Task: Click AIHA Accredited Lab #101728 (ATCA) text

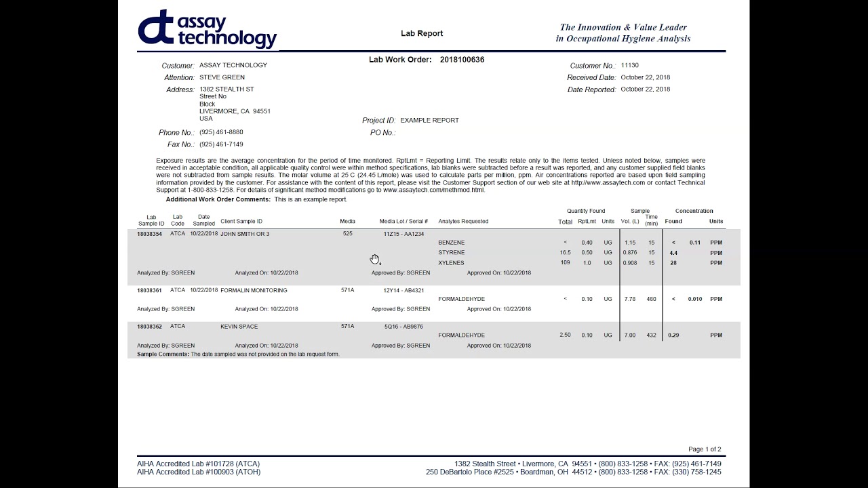Action: (x=199, y=464)
